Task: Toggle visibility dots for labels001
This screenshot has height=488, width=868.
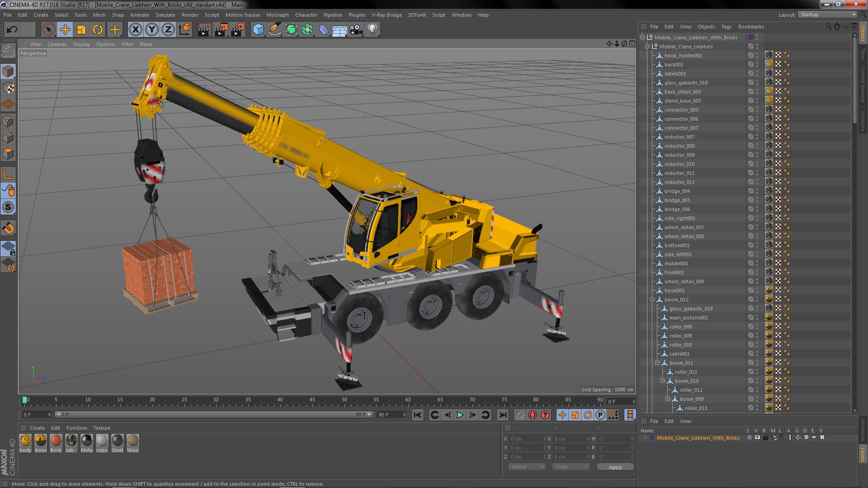Action: pos(757,74)
